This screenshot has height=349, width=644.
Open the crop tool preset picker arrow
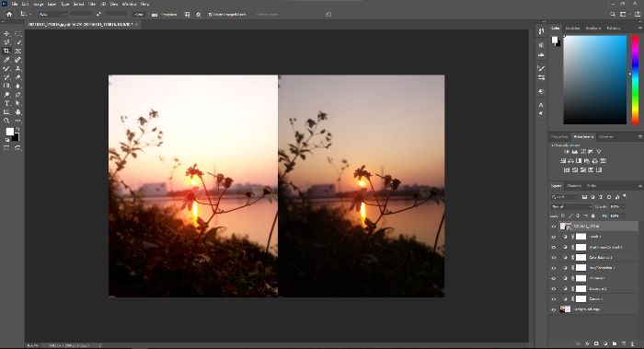point(30,15)
